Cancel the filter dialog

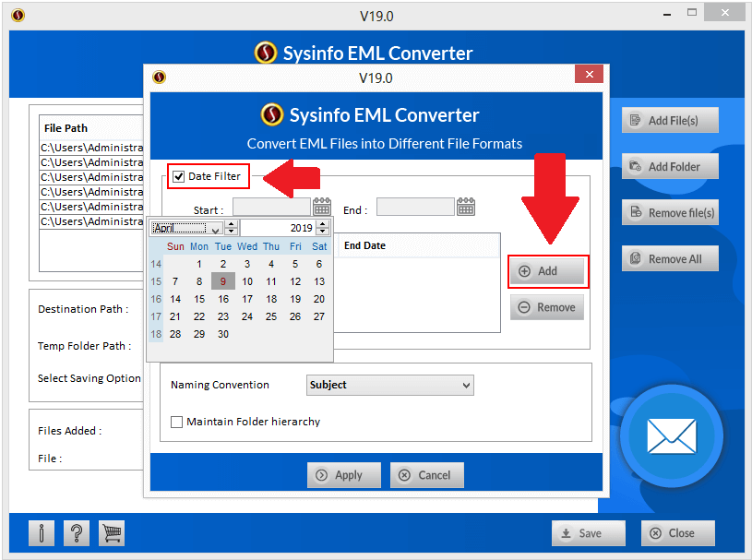click(427, 475)
